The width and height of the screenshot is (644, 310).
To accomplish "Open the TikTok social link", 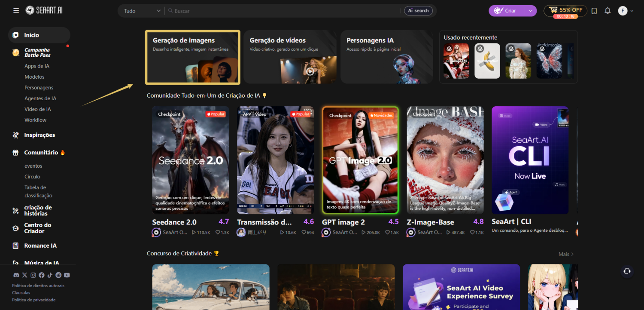I will (50, 275).
